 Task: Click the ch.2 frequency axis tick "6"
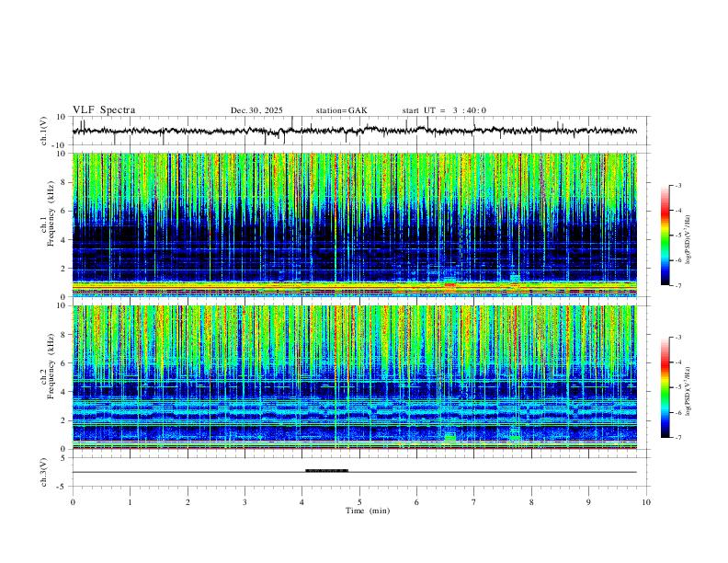[63, 362]
